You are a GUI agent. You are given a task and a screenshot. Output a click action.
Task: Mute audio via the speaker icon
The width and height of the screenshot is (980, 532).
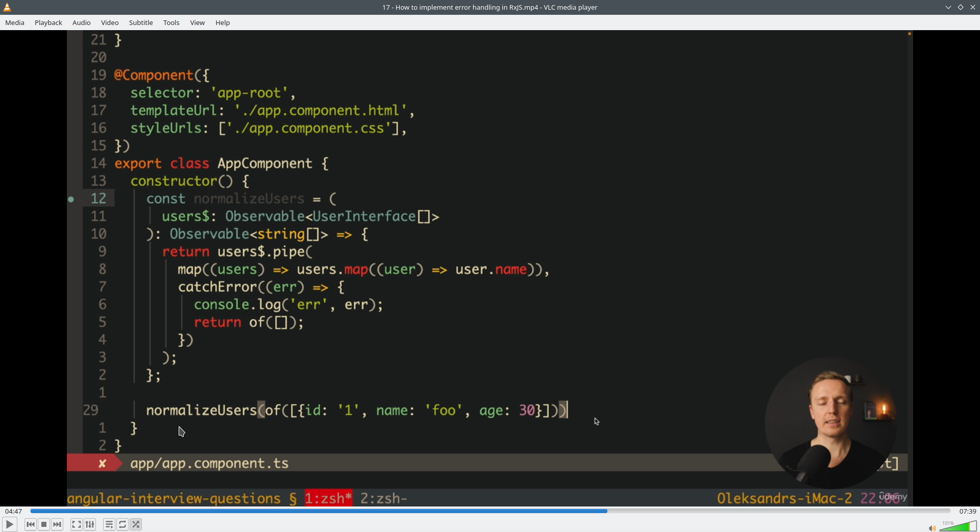click(932, 528)
